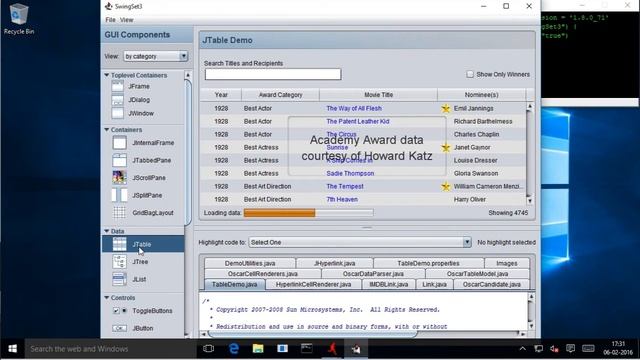Open the File menu
This screenshot has width=640, height=360.
(110, 20)
